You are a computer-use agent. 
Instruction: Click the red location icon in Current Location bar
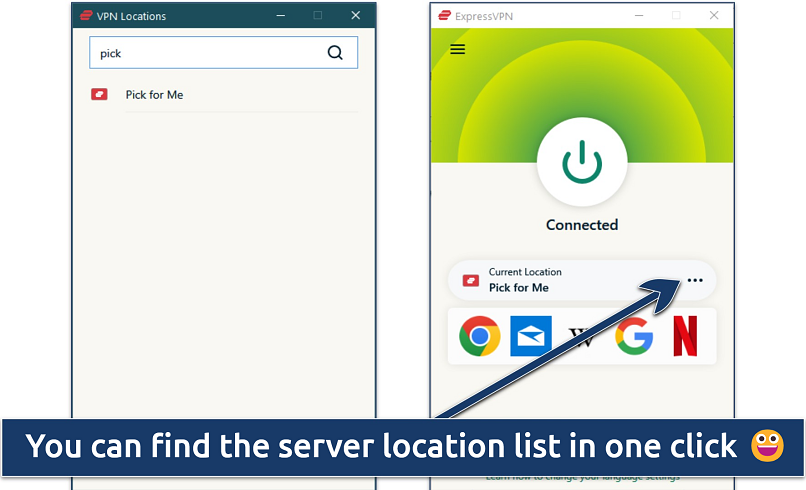coord(471,281)
